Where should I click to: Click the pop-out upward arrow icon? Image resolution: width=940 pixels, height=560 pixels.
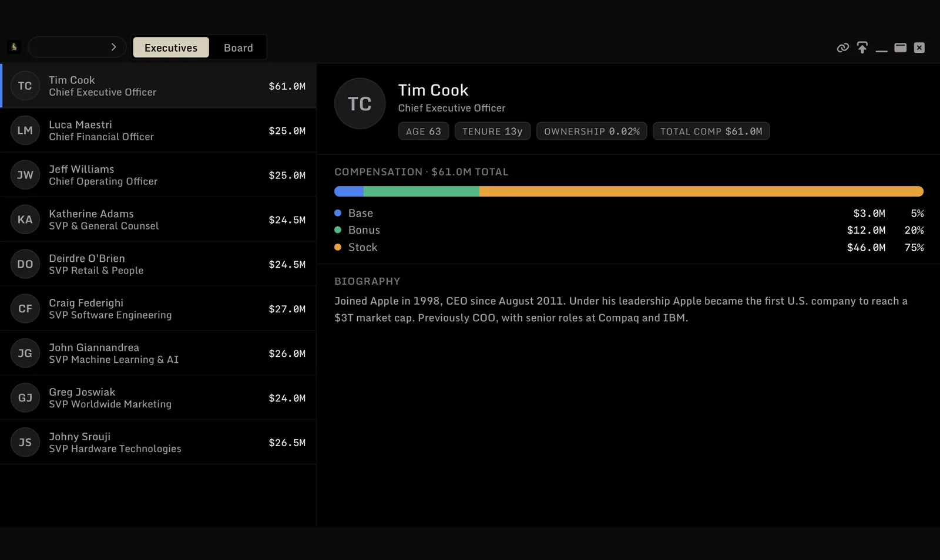point(862,48)
